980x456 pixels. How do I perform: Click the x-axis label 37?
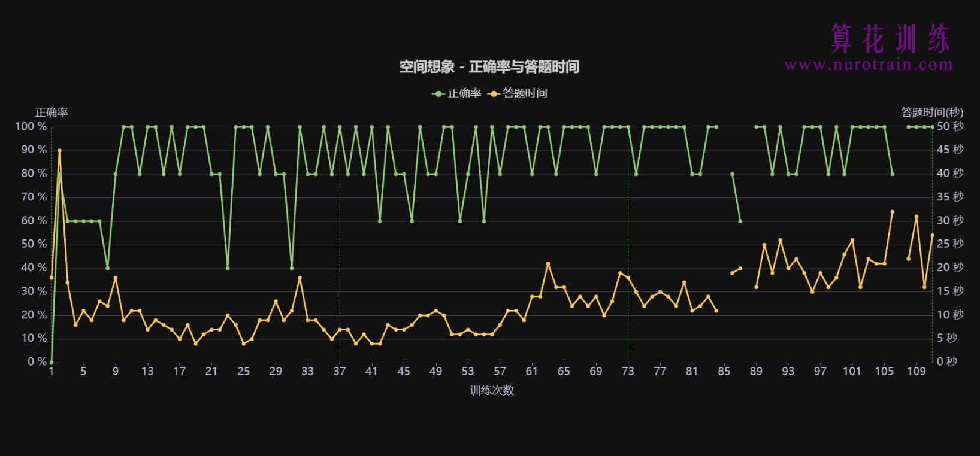pos(340,372)
